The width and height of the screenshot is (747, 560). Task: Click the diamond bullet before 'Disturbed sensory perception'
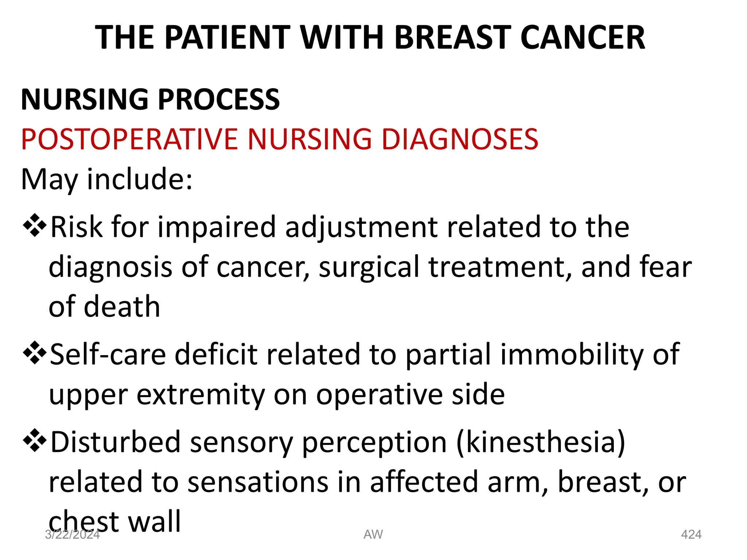click(35, 442)
